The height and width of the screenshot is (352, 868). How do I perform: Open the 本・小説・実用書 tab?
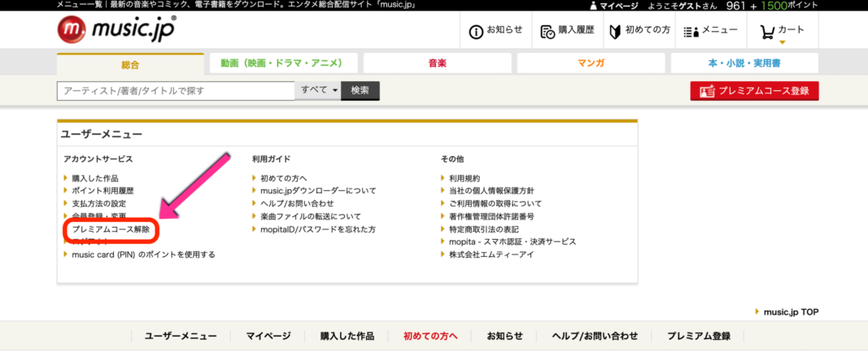pyautogui.click(x=744, y=63)
